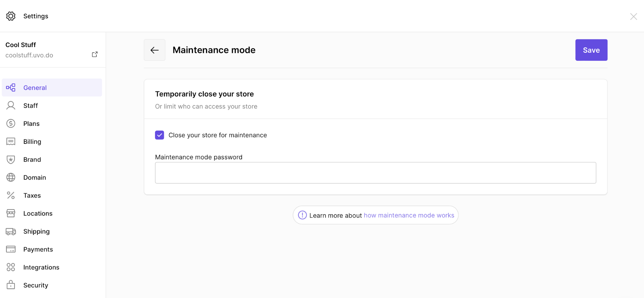This screenshot has width=644, height=298.
Task: Click Save to apply maintenance settings
Action: point(591,50)
